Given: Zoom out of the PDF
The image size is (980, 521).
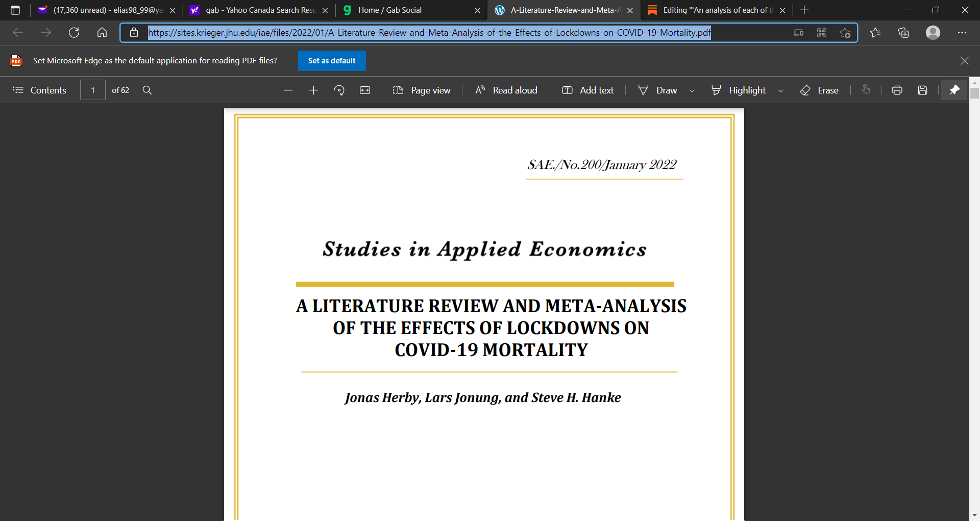Looking at the screenshot, I should pos(288,90).
